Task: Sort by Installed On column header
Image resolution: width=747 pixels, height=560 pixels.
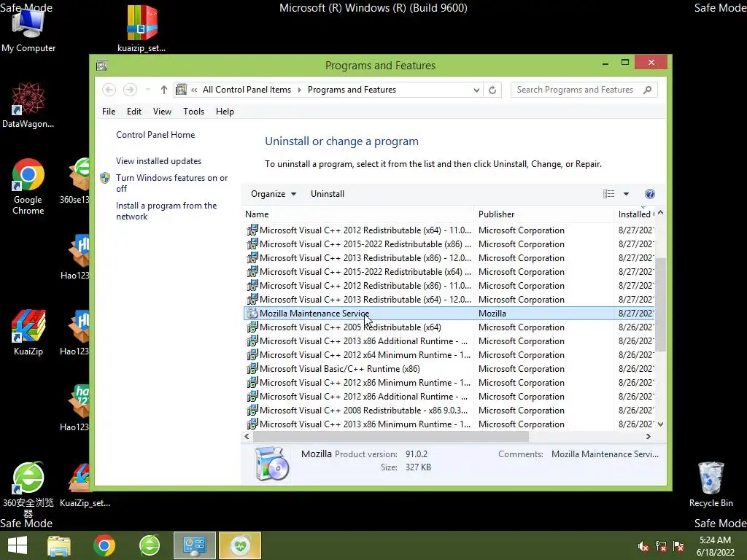Action: point(635,214)
